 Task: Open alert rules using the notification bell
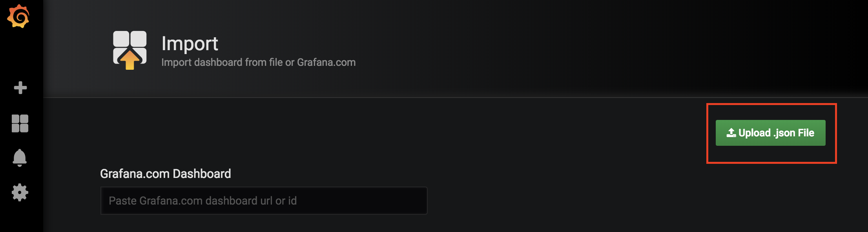click(x=20, y=158)
